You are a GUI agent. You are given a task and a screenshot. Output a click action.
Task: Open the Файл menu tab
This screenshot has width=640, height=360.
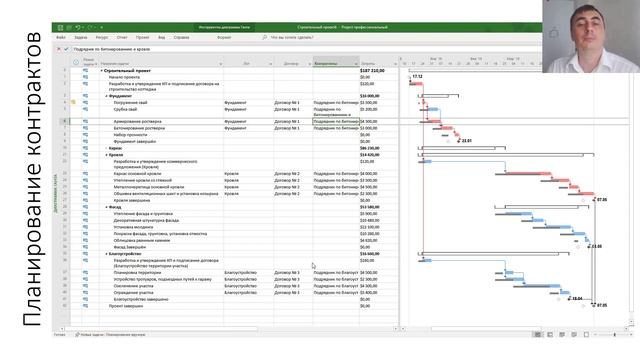tap(61, 37)
